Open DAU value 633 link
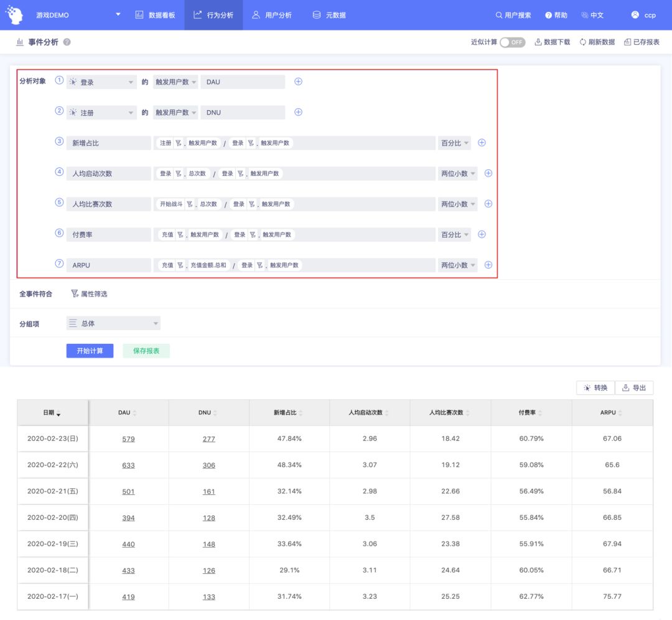The height and width of the screenshot is (620, 672). pyautogui.click(x=128, y=465)
